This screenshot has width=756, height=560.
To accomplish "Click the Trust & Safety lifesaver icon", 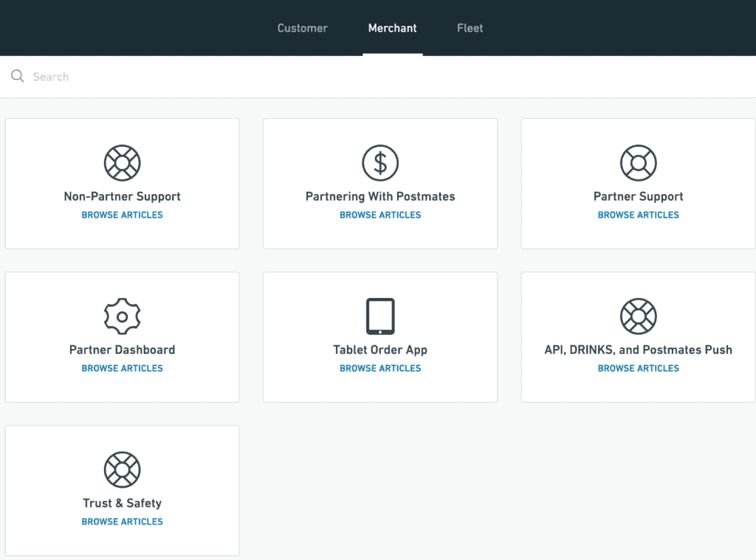I will click(122, 469).
